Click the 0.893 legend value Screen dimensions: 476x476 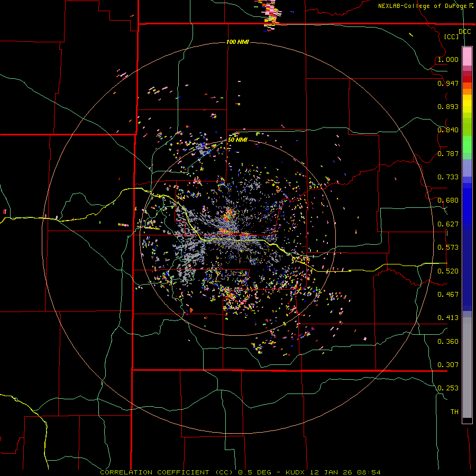[x=448, y=106]
